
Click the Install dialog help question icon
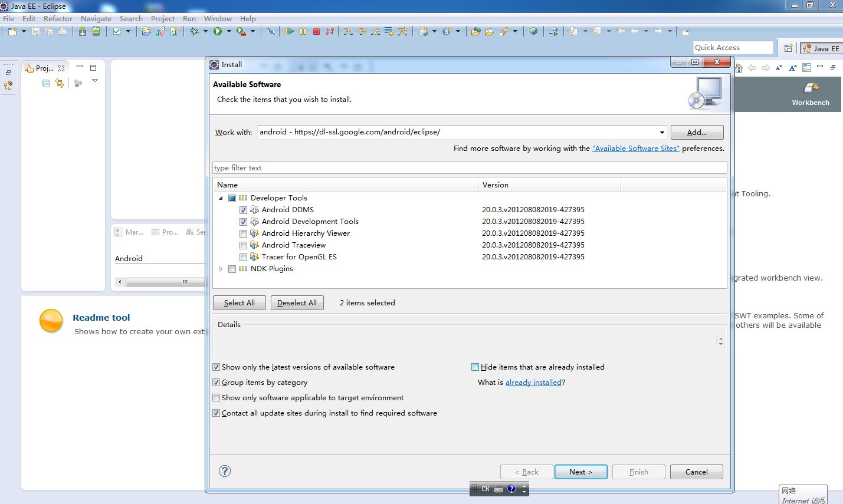[x=225, y=471]
